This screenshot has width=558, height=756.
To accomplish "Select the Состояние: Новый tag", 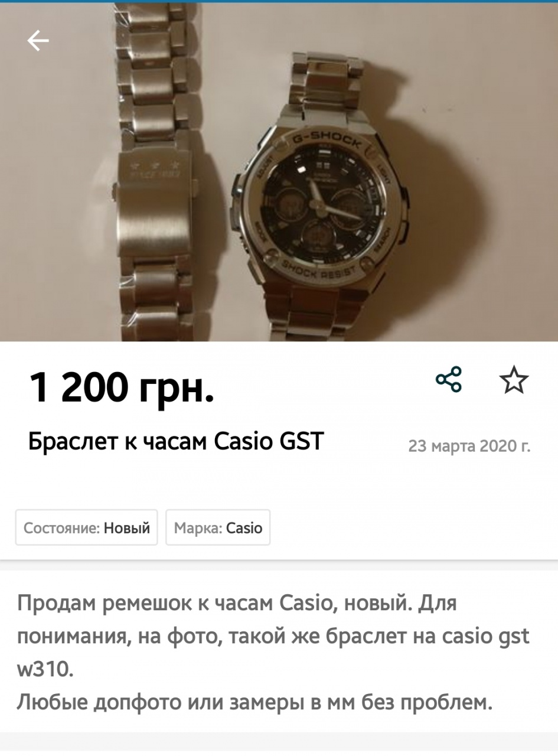I will 87,527.
